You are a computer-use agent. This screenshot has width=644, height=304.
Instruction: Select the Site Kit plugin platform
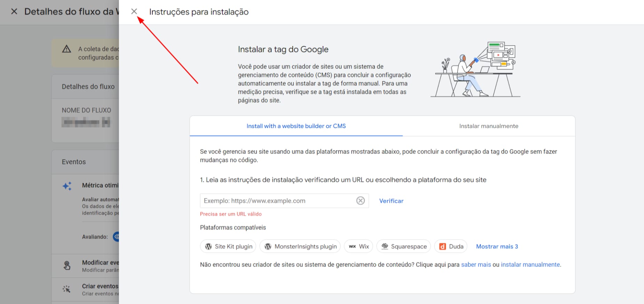(228, 246)
